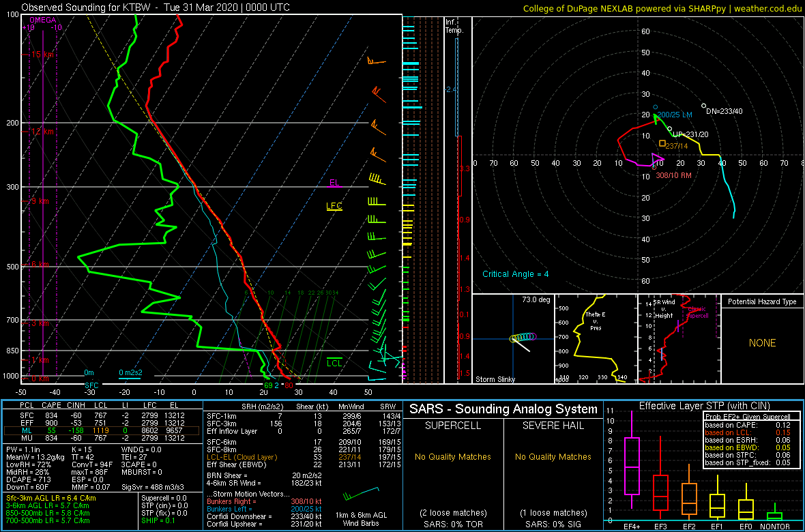The height and width of the screenshot is (532, 805).
Task: Click the magenta EL level label
Action: click(334, 182)
